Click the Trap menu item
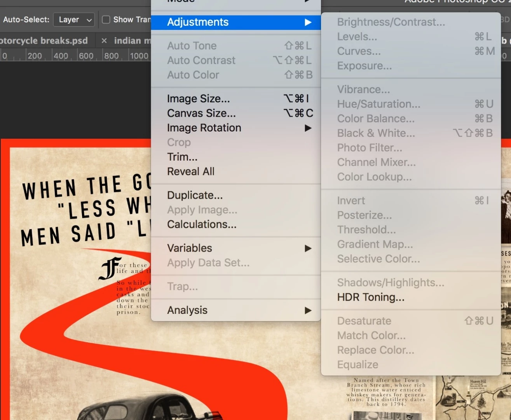The width and height of the screenshot is (511, 420). coord(236,287)
